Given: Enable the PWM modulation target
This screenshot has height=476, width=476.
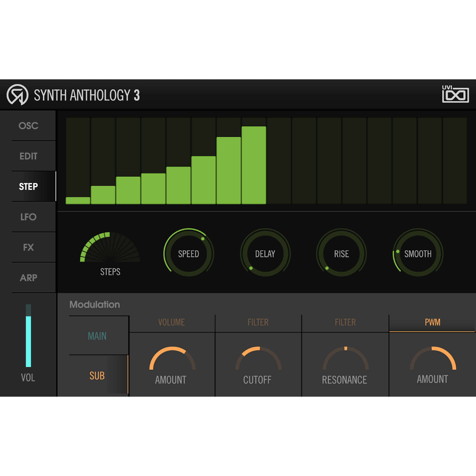Looking at the screenshot, I should 432,322.
